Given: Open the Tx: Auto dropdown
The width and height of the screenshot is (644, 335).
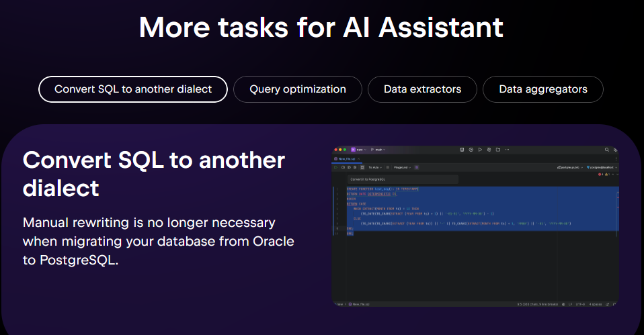Looking at the screenshot, I should pos(375,167).
